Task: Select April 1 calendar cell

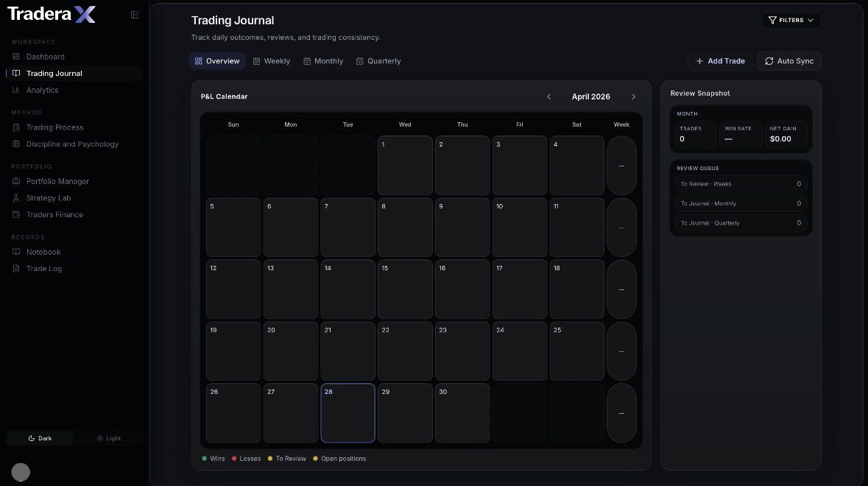Action: tap(405, 166)
